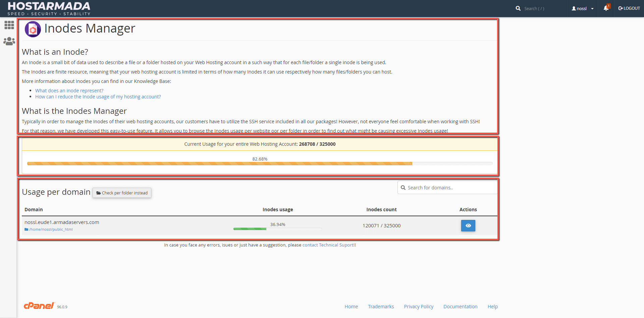Select the apps grid icon in the sidebar
The image size is (644, 318).
(x=9, y=25)
